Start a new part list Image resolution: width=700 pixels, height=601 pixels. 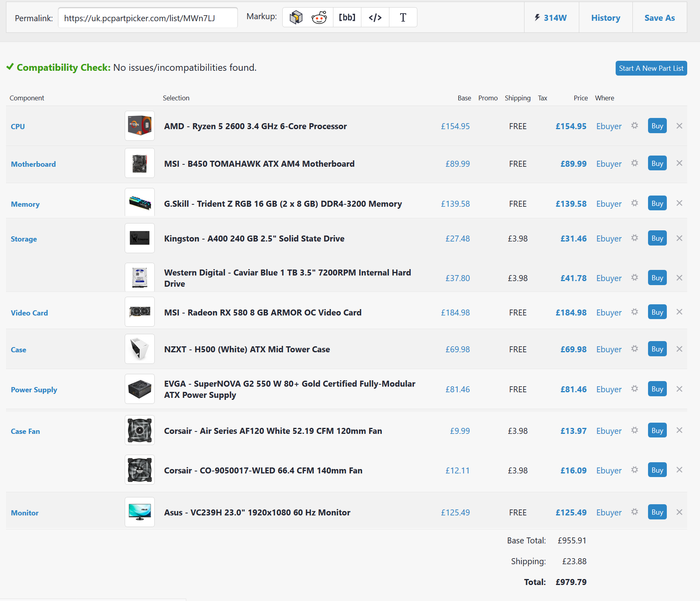click(651, 68)
